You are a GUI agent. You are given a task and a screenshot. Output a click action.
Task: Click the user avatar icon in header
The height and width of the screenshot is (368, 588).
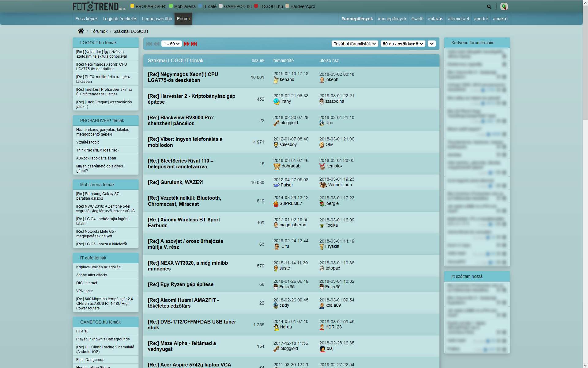coord(504,6)
